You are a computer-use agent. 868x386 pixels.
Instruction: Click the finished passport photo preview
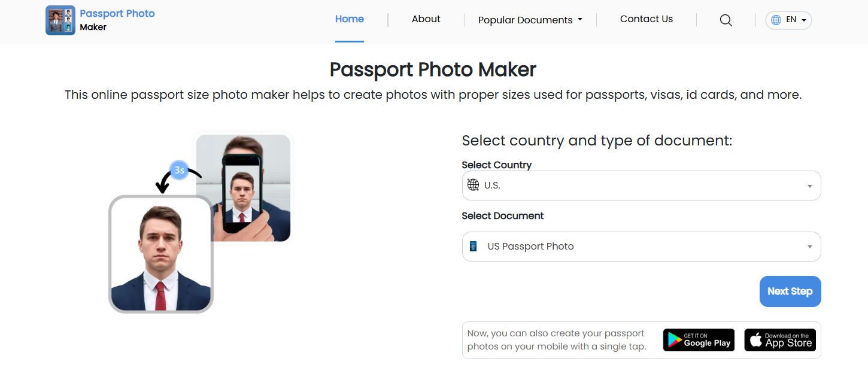(x=160, y=254)
